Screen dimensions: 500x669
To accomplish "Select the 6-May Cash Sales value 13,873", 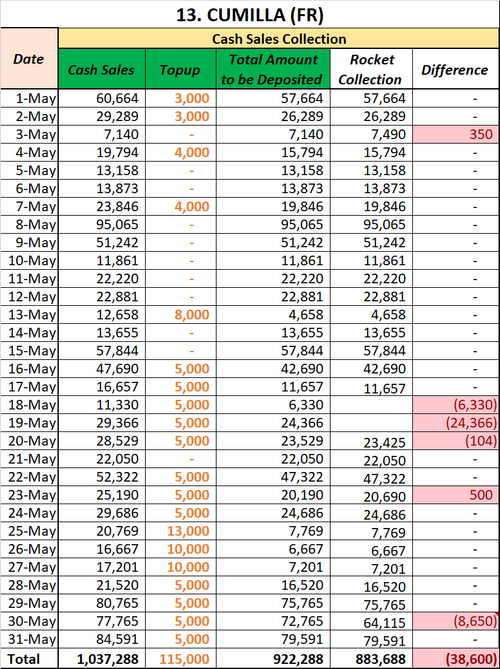I will pyautogui.click(x=117, y=189).
